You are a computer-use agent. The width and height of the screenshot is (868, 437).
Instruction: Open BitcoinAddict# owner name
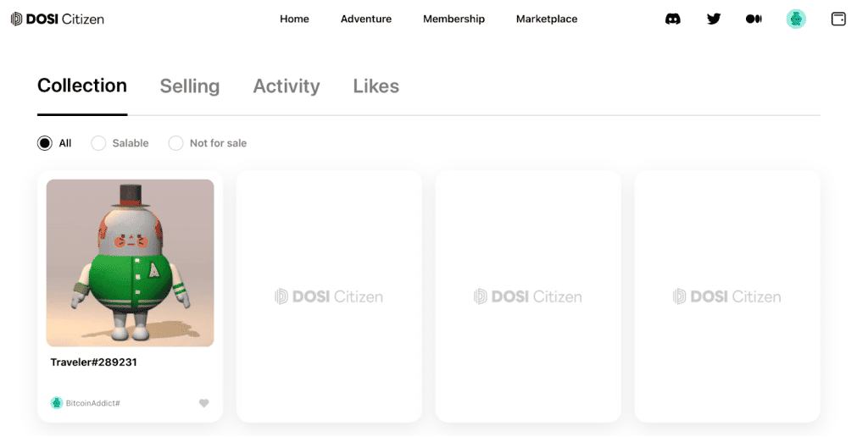[93, 403]
